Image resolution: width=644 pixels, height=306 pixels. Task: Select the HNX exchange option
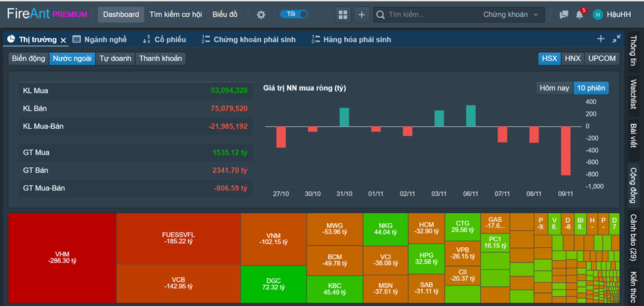[572, 58]
